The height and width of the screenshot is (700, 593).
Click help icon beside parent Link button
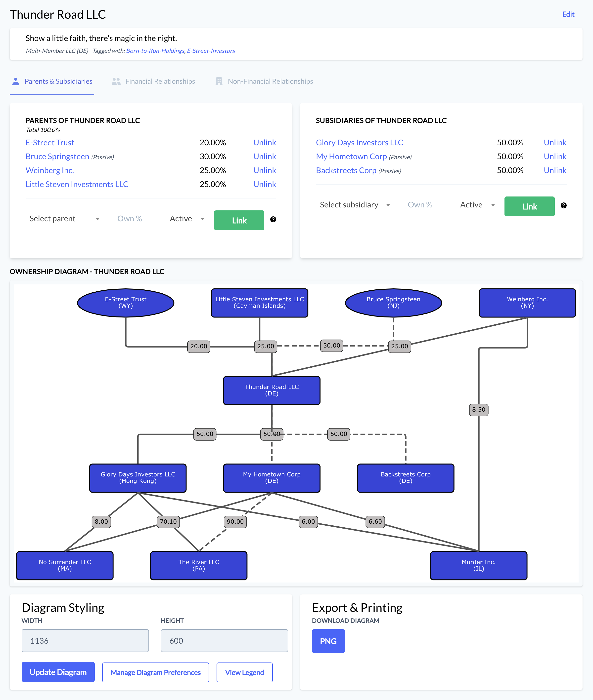click(x=273, y=219)
